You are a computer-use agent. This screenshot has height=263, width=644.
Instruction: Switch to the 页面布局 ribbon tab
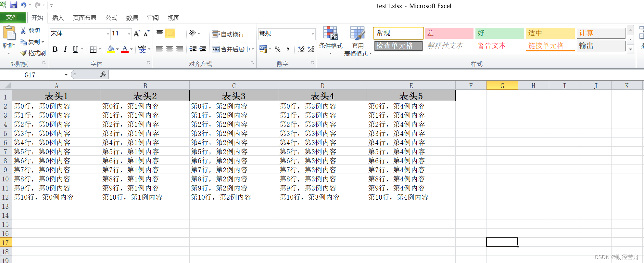pyautogui.click(x=84, y=18)
